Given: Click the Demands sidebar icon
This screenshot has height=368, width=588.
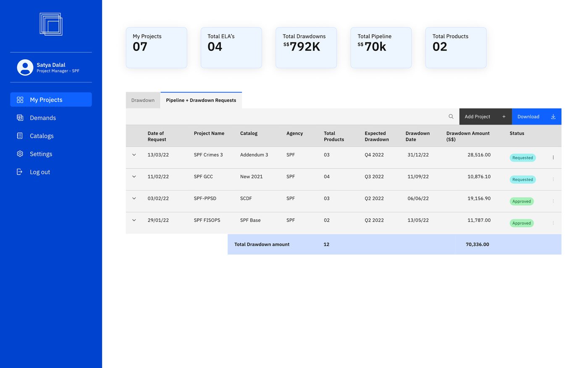Looking at the screenshot, I should tap(20, 118).
